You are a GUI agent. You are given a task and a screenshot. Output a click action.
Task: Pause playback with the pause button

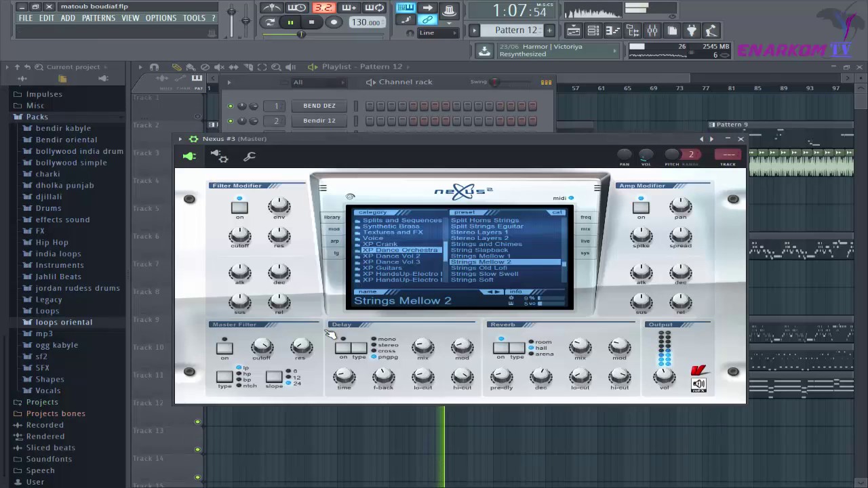click(x=290, y=22)
